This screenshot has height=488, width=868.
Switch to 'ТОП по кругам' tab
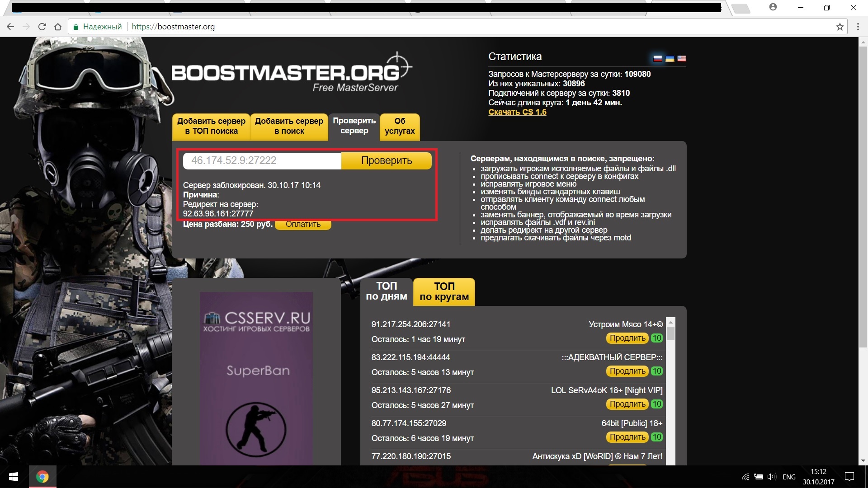444,291
